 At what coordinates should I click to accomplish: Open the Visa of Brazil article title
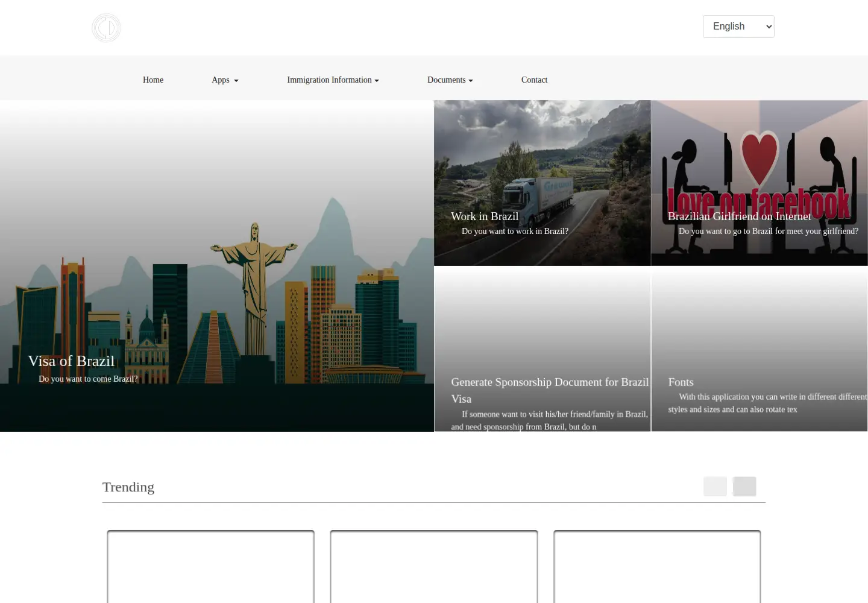71,361
